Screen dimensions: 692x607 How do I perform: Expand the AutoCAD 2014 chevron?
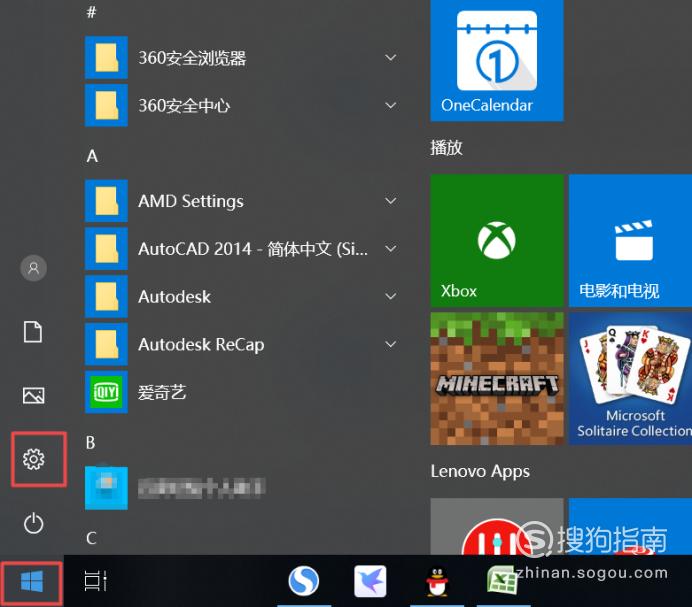(391, 249)
